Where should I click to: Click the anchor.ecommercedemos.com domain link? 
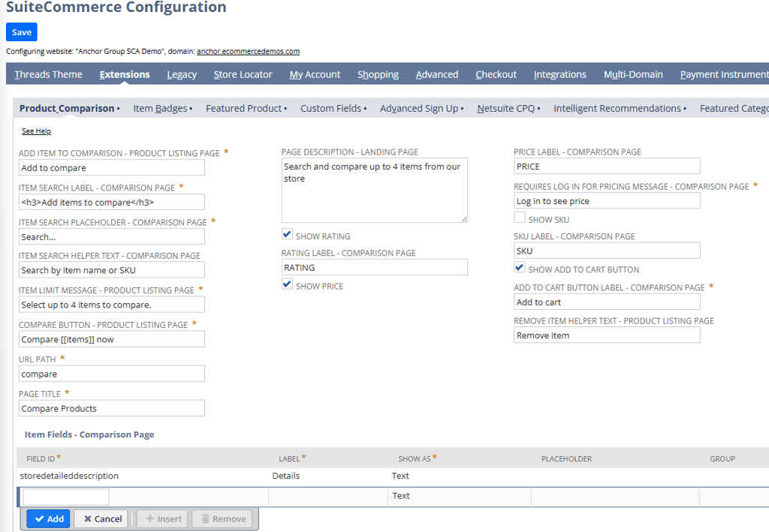(x=248, y=51)
